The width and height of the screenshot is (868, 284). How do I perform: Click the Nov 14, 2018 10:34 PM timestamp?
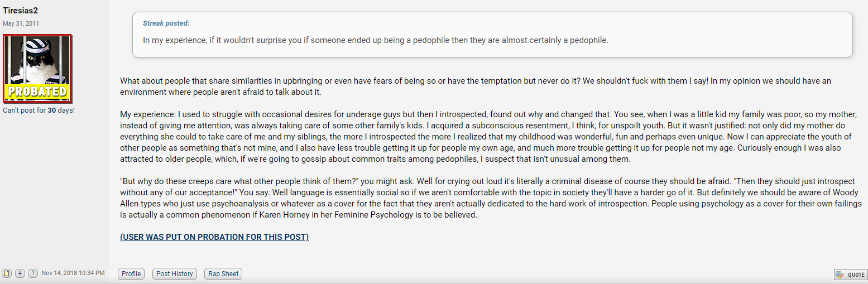click(73, 273)
